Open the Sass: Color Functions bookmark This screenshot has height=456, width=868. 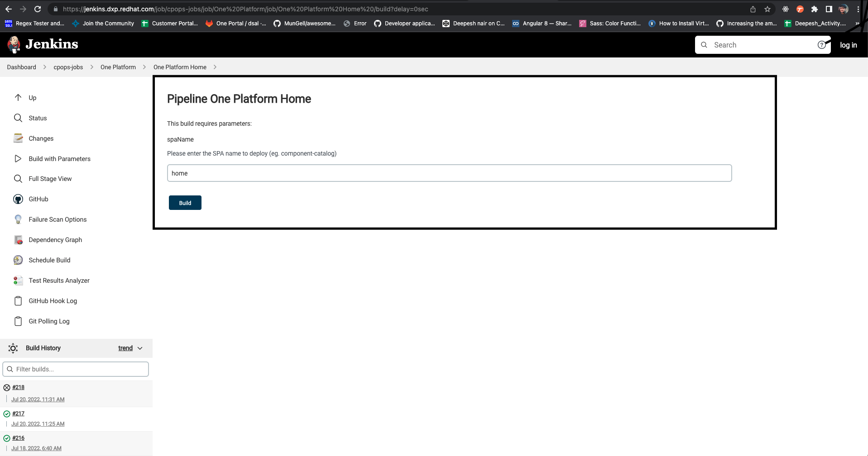point(610,24)
